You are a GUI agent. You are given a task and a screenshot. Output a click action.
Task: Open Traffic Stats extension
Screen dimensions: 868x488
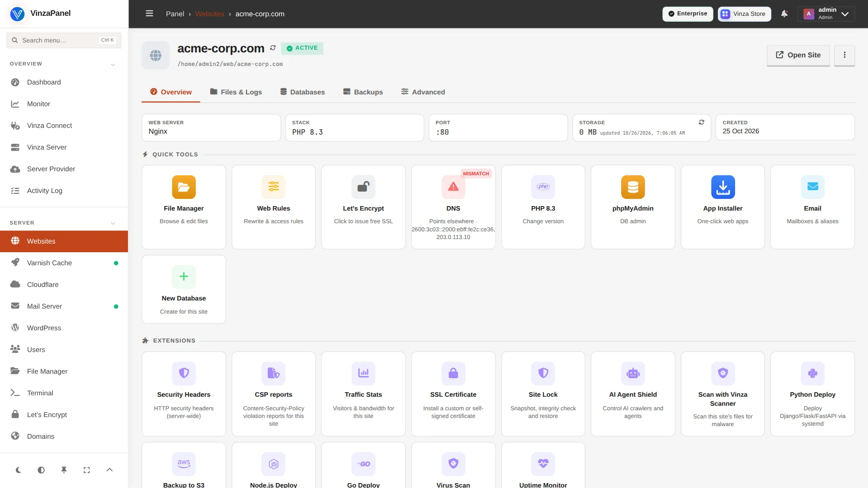pyautogui.click(x=363, y=394)
